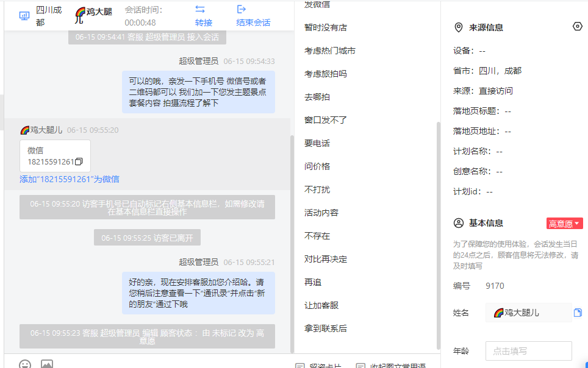Click the 来源：直接访问 line
588x368 pixels.
482,91
